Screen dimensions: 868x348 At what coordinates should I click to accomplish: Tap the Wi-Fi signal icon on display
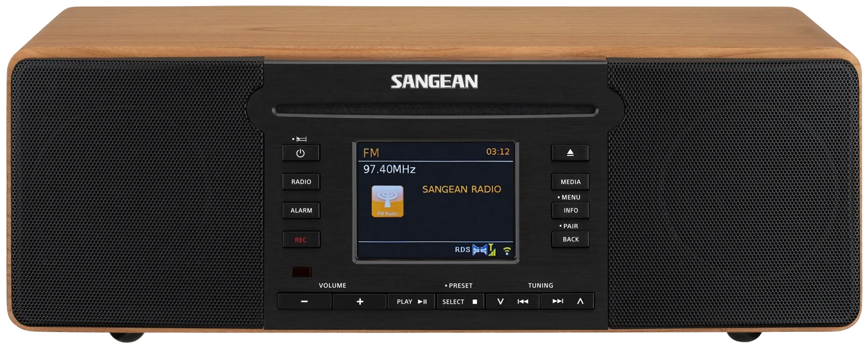click(507, 251)
